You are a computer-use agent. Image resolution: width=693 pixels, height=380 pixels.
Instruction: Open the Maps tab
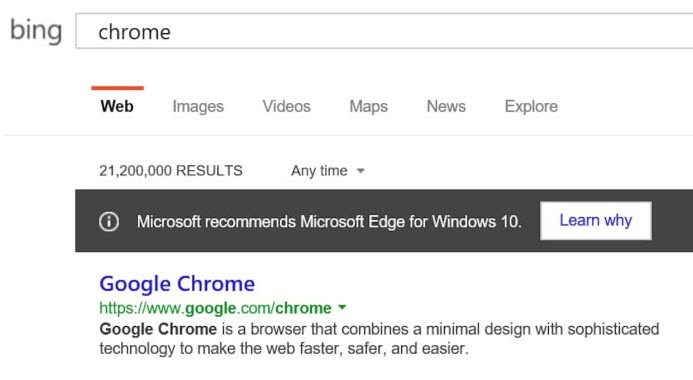[x=369, y=106]
